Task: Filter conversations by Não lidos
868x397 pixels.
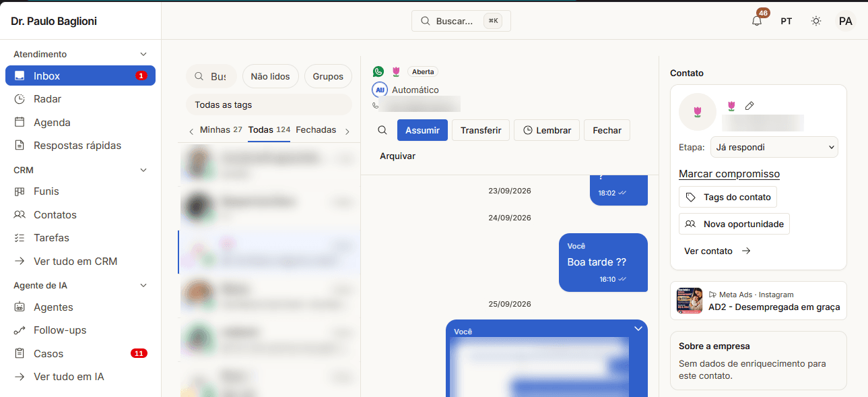Action: click(270, 76)
